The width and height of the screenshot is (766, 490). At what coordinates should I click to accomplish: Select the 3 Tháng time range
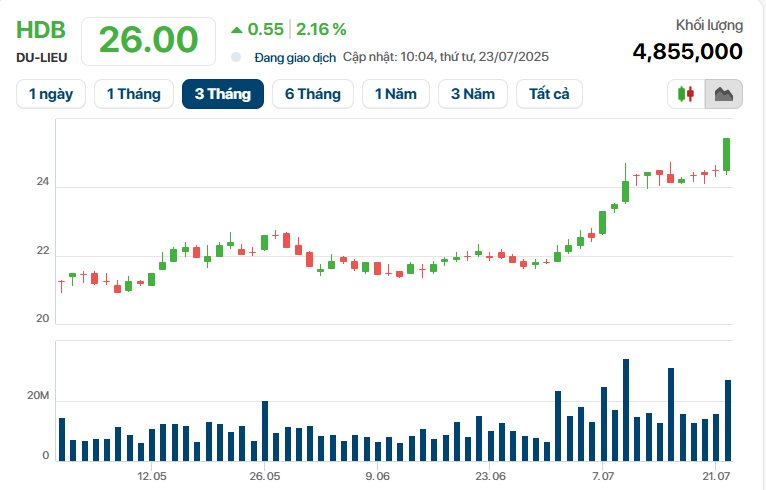click(222, 94)
